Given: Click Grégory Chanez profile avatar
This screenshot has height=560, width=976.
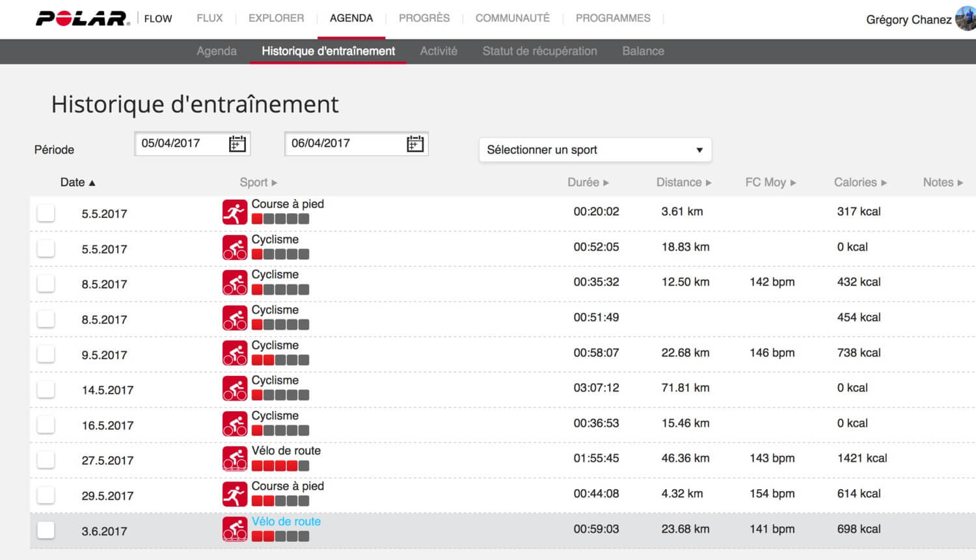Looking at the screenshot, I should point(966,18).
